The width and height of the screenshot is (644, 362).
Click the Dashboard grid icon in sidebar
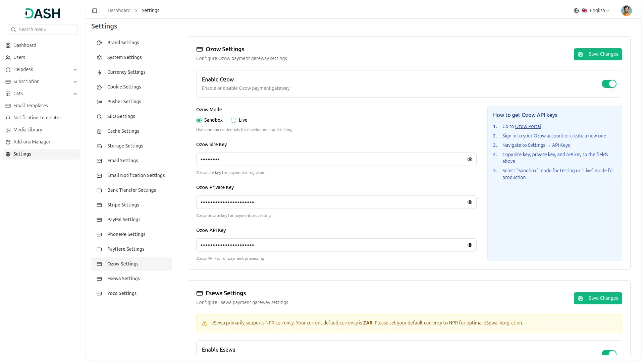(x=8, y=46)
